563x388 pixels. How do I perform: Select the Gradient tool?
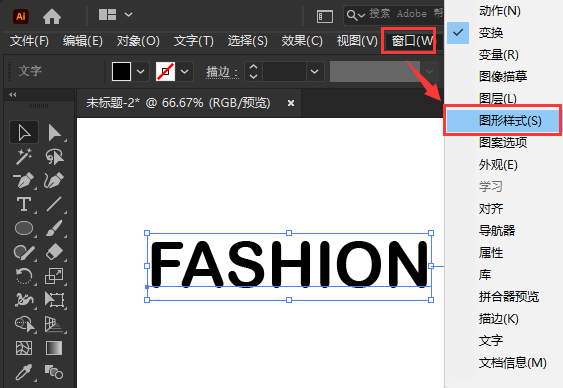click(55, 348)
